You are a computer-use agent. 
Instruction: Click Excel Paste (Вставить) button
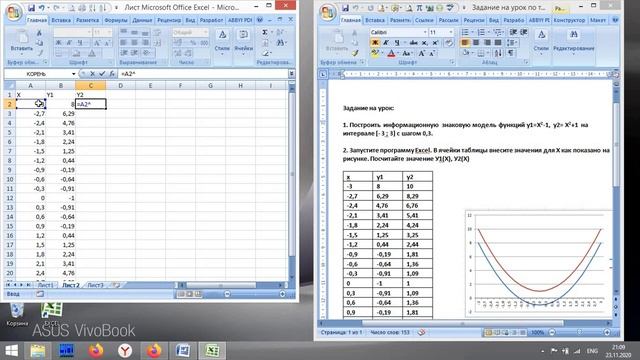point(21,42)
